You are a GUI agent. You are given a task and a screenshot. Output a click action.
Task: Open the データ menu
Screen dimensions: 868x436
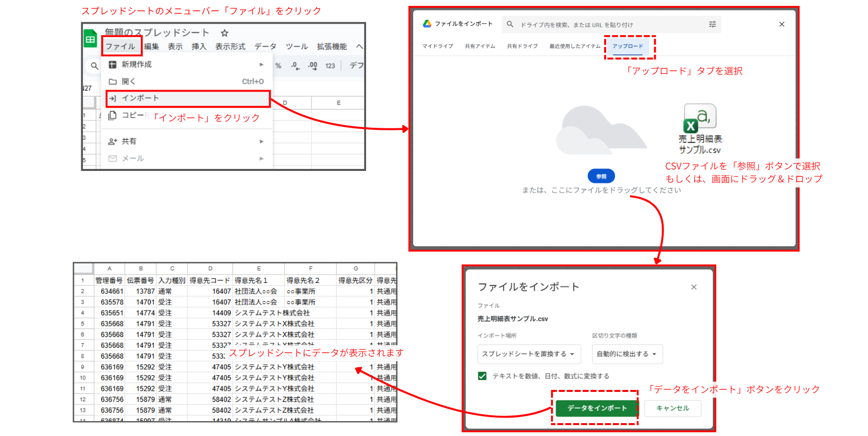pyautogui.click(x=265, y=47)
